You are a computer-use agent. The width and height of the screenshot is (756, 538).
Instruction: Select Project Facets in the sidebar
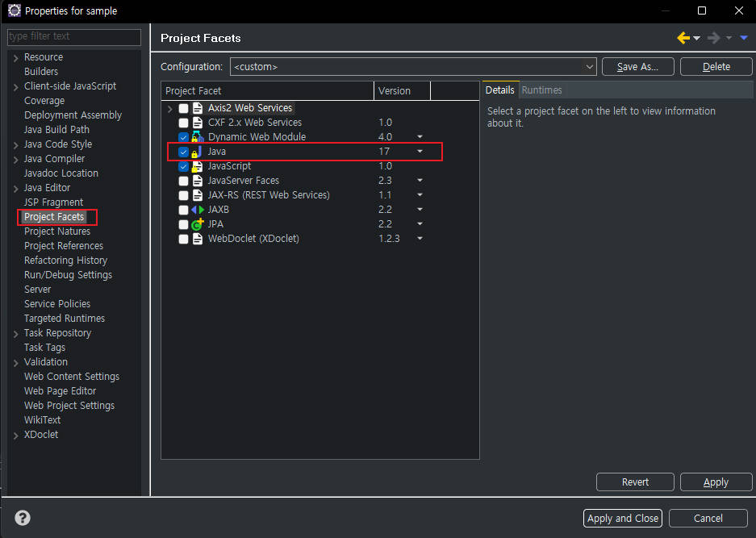point(54,217)
